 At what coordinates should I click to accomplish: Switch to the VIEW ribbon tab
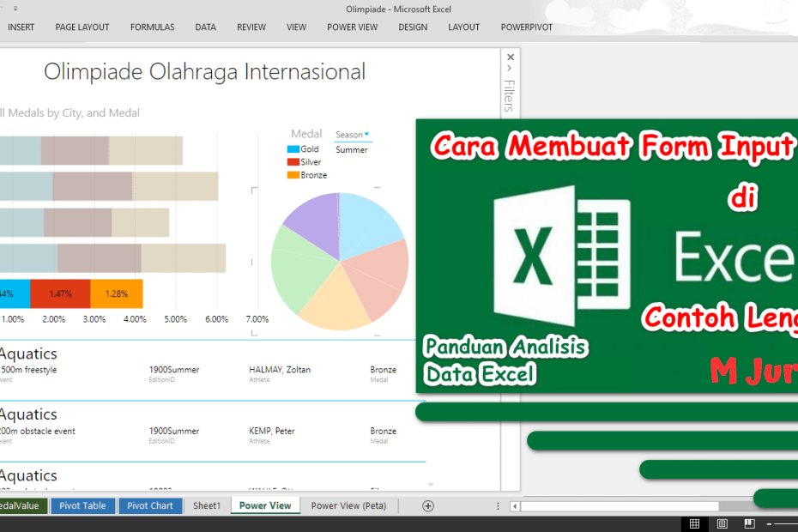[296, 27]
